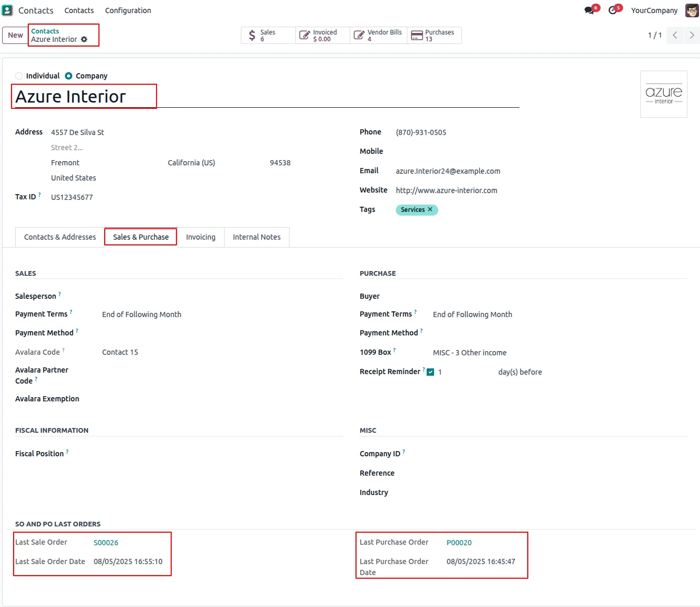This screenshot has width=700, height=607.
Task: Open the Purchases smart button
Action: [x=434, y=36]
